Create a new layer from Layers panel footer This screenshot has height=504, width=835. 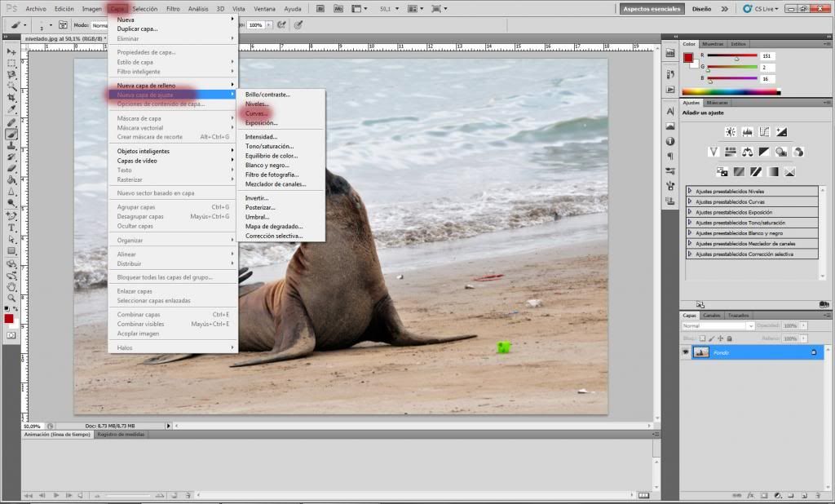804,496
